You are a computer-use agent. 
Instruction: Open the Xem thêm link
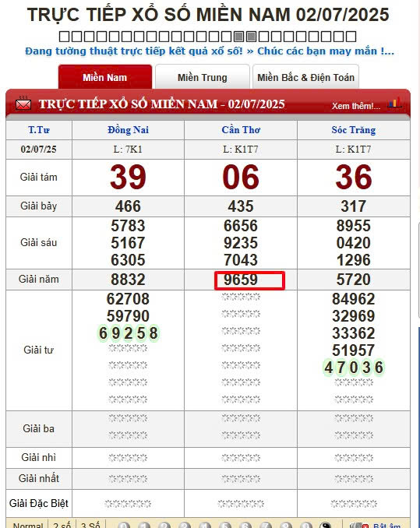click(356, 106)
